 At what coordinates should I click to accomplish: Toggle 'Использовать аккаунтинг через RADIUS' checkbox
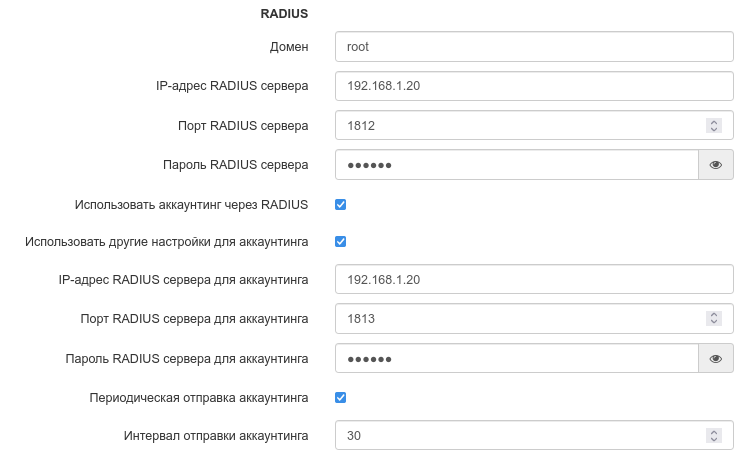point(341,204)
